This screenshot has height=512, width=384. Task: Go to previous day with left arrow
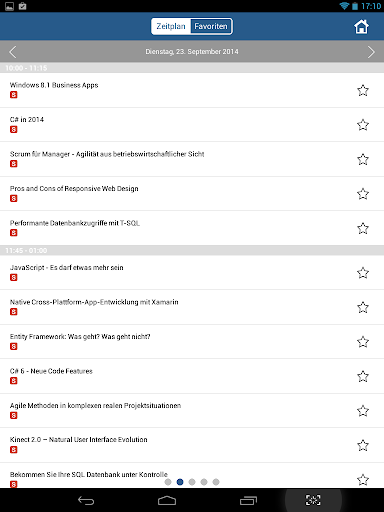click(13, 52)
